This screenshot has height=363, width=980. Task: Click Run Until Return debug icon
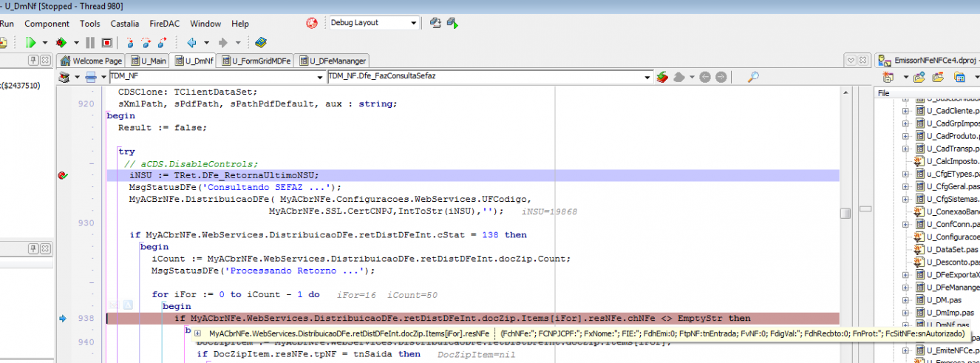[162, 43]
